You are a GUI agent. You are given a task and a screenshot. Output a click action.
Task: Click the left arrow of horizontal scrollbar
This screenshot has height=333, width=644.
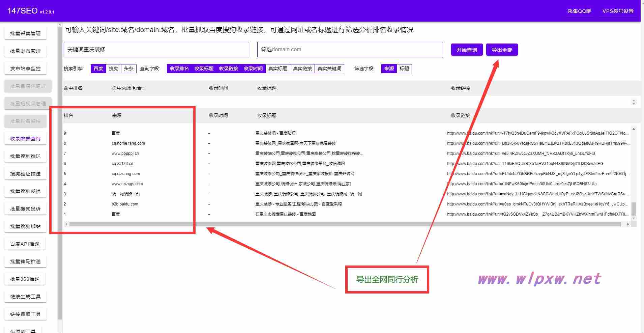coord(67,224)
